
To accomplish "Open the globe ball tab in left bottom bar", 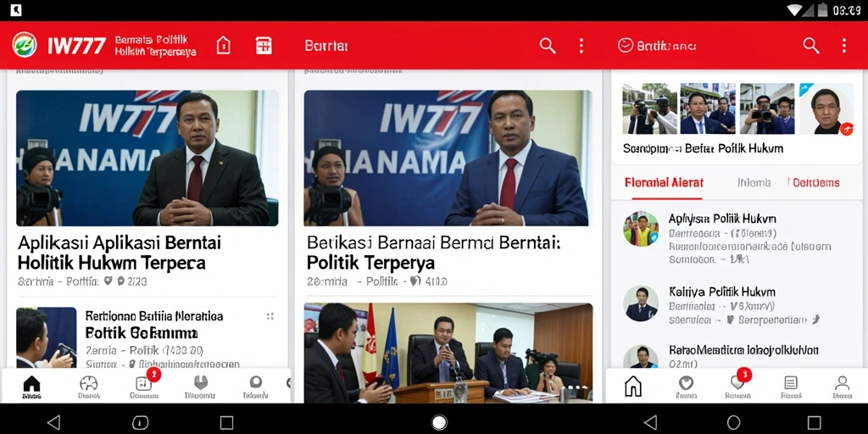I will (x=88, y=387).
